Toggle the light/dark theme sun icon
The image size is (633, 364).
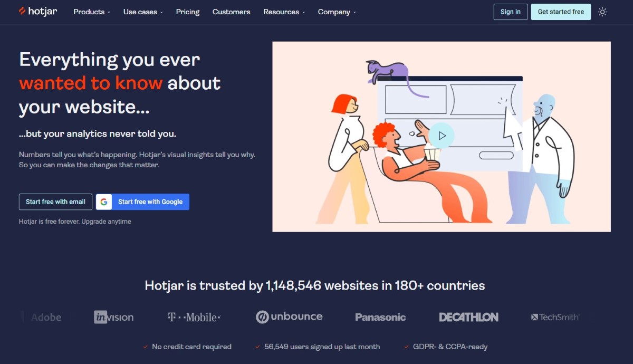point(602,12)
